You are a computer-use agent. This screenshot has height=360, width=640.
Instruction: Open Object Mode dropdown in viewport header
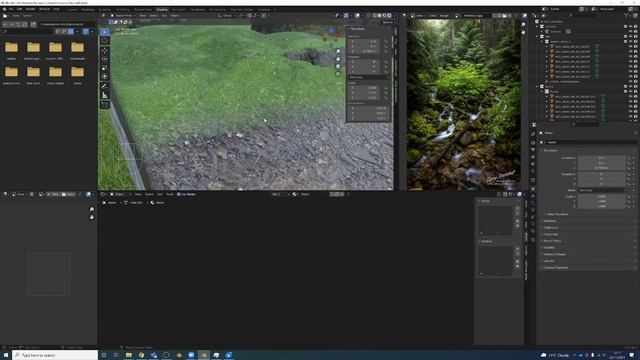tap(122, 16)
